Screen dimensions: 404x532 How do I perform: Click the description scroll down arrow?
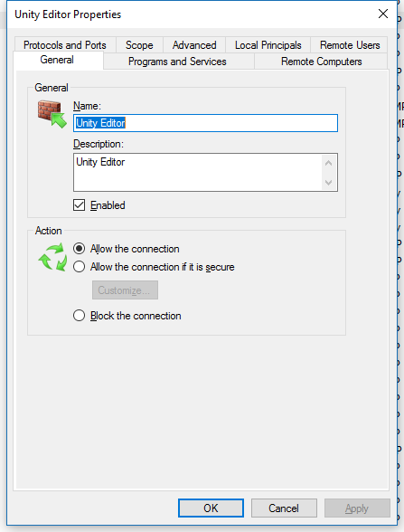coord(328,183)
